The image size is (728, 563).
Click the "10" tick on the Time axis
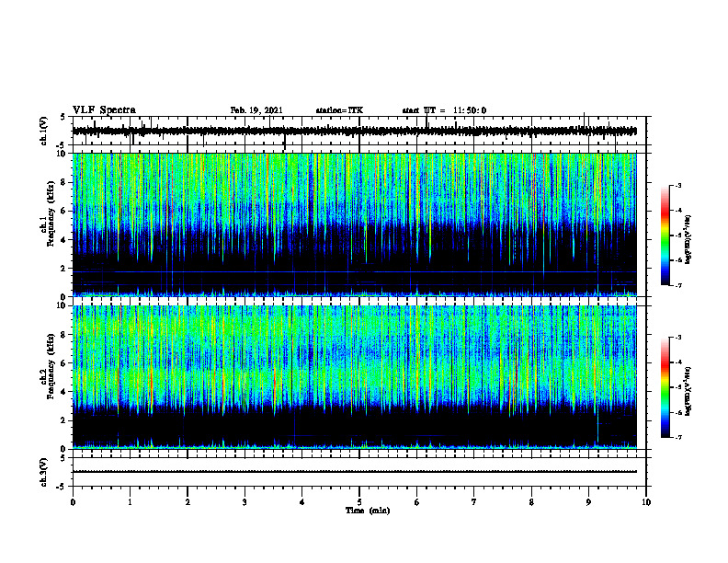pyautogui.click(x=646, y=502)
